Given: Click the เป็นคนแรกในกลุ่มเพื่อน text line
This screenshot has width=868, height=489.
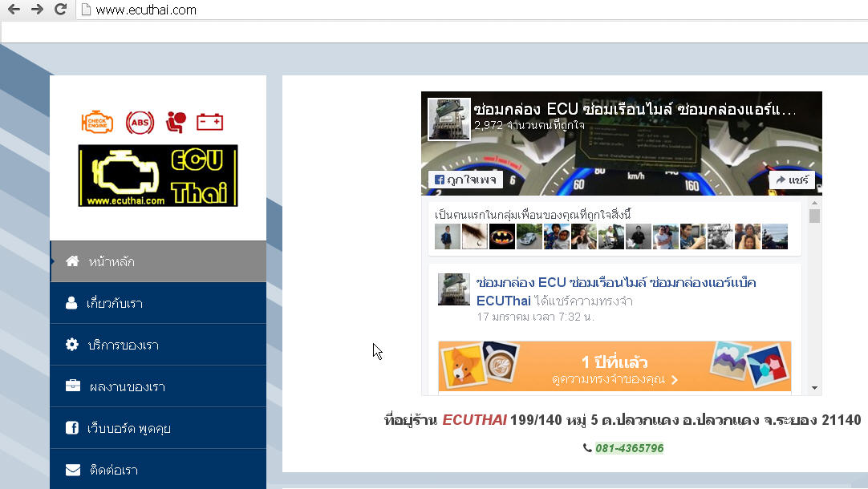Looking at the screenshot, I should click(x=533, y=214).
